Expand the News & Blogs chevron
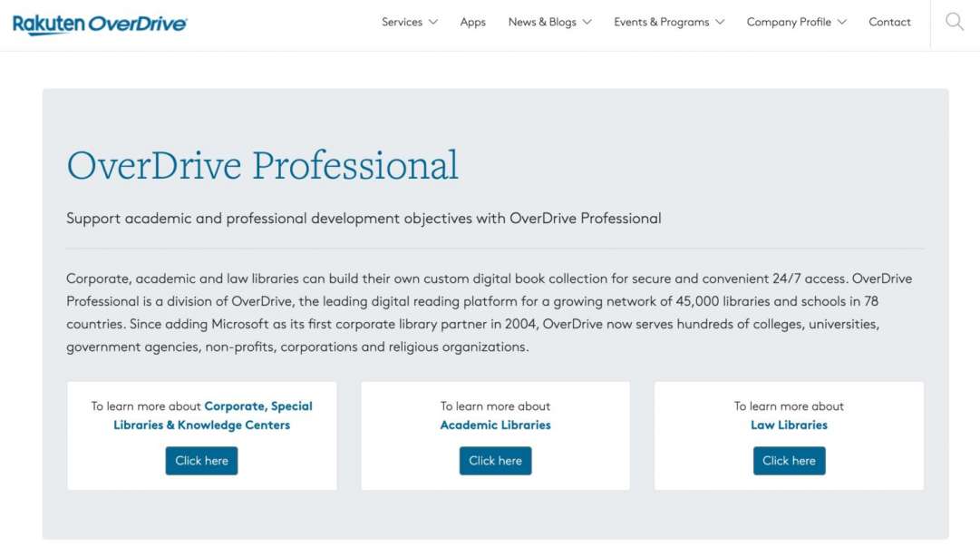 [587, 22]
